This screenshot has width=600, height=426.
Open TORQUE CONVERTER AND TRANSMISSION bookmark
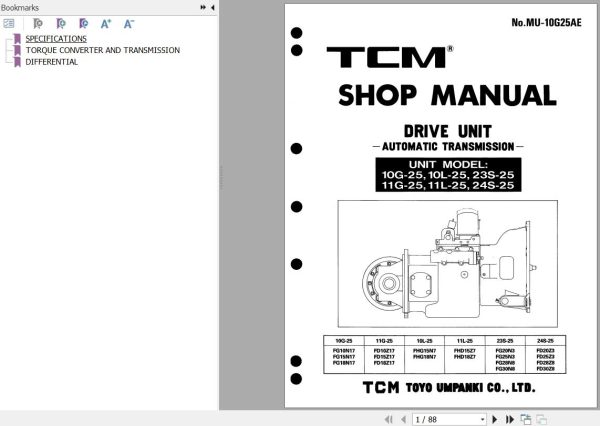pos(103,50)
